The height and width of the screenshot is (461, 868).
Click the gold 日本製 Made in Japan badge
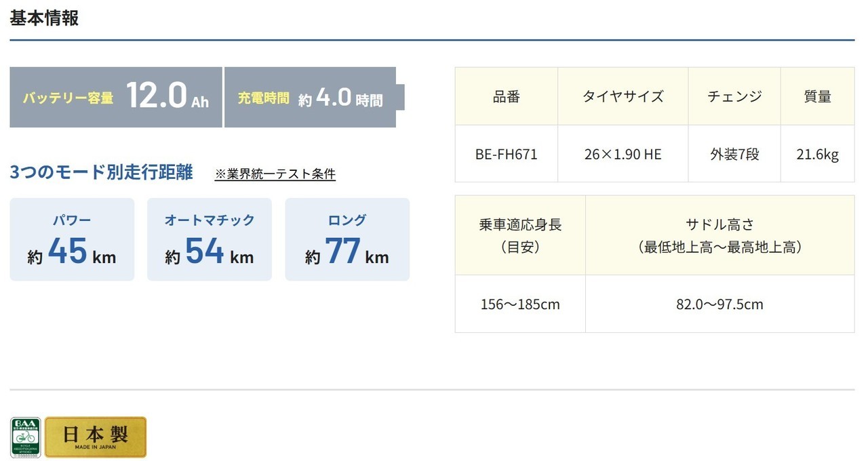(x=96, y=437)
